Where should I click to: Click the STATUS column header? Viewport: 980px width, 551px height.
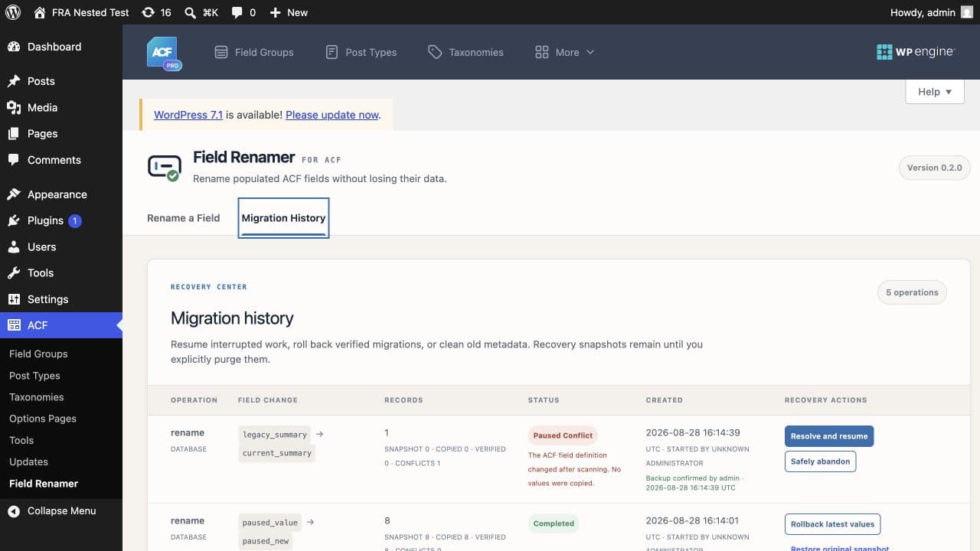tap(544, 400)
